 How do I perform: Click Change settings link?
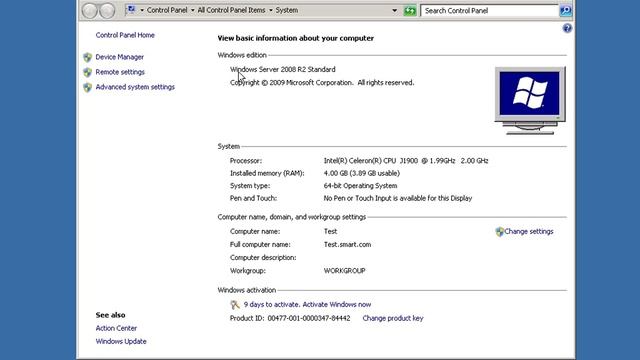pos(529,231)
